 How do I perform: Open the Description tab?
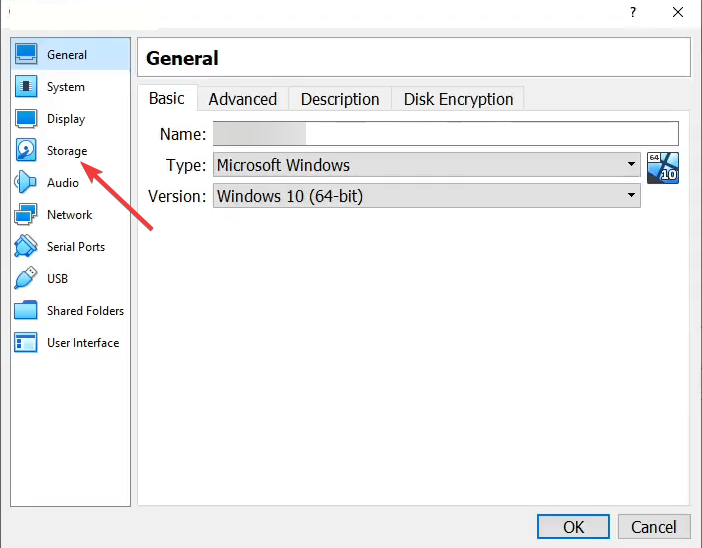tap(340, 99)
